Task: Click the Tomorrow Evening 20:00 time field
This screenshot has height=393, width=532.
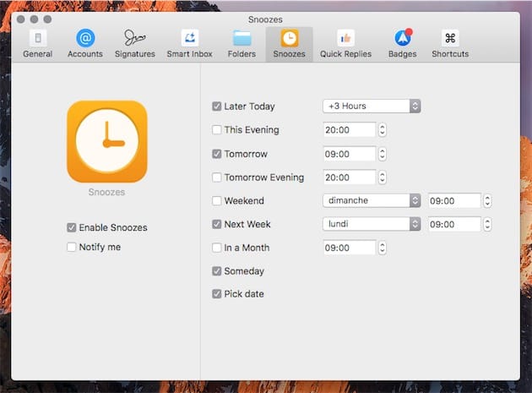Action: [350, 177]
